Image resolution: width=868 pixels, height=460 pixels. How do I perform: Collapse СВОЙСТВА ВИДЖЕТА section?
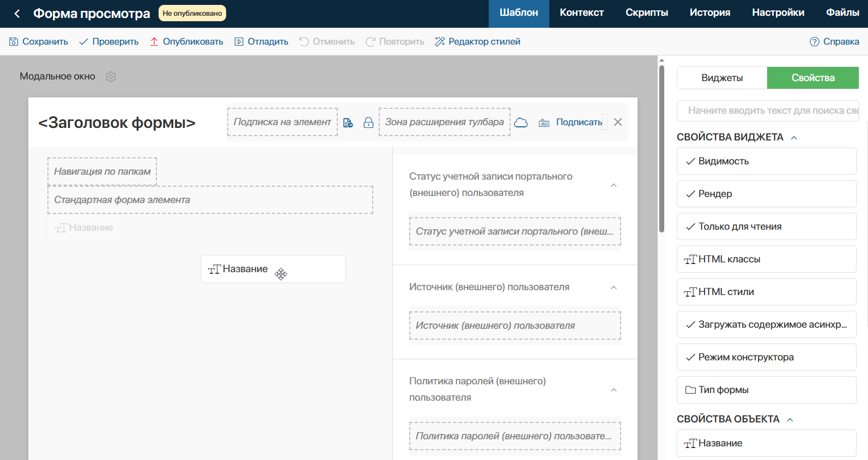[794, 138]
